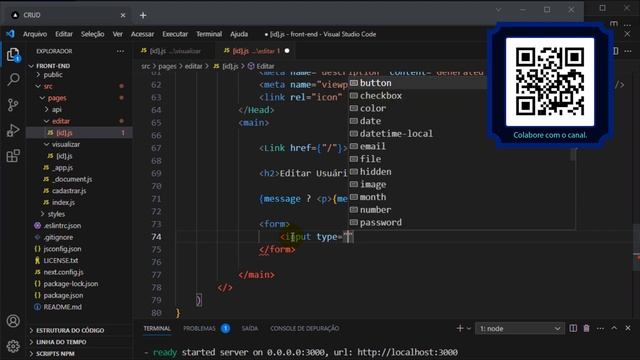Open the Search view in activity bar
Viewport: 640px width, 360px height.
coord(13,80)
